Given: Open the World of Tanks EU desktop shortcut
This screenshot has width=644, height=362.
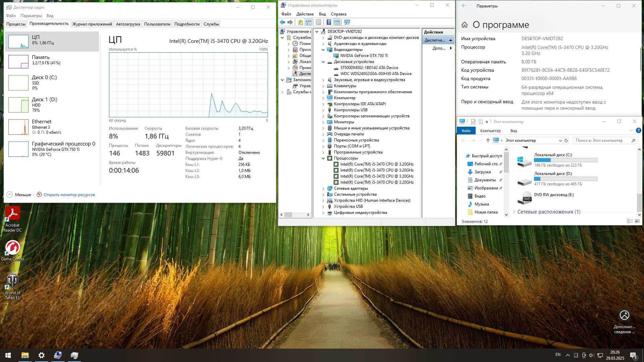Looking at the screenshot, I should 12,287.
